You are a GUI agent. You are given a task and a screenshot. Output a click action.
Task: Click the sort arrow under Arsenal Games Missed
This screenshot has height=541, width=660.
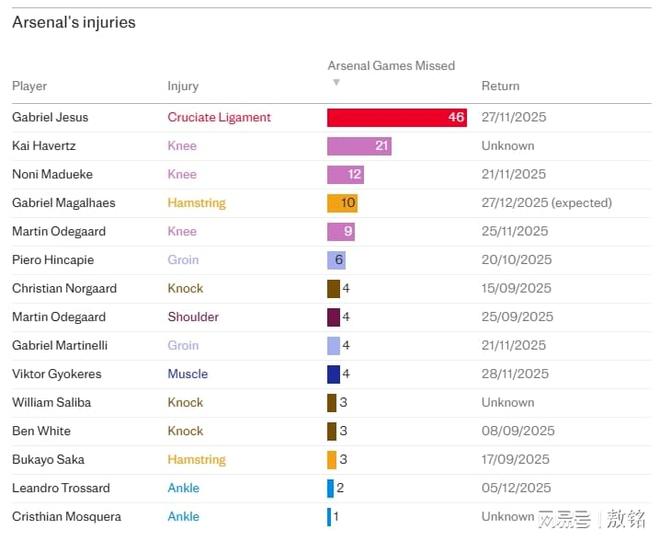pos(336,82)
